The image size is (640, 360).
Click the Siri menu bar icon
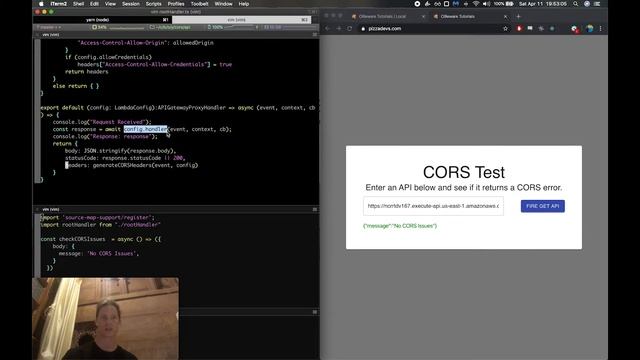[x=587, y=4]
